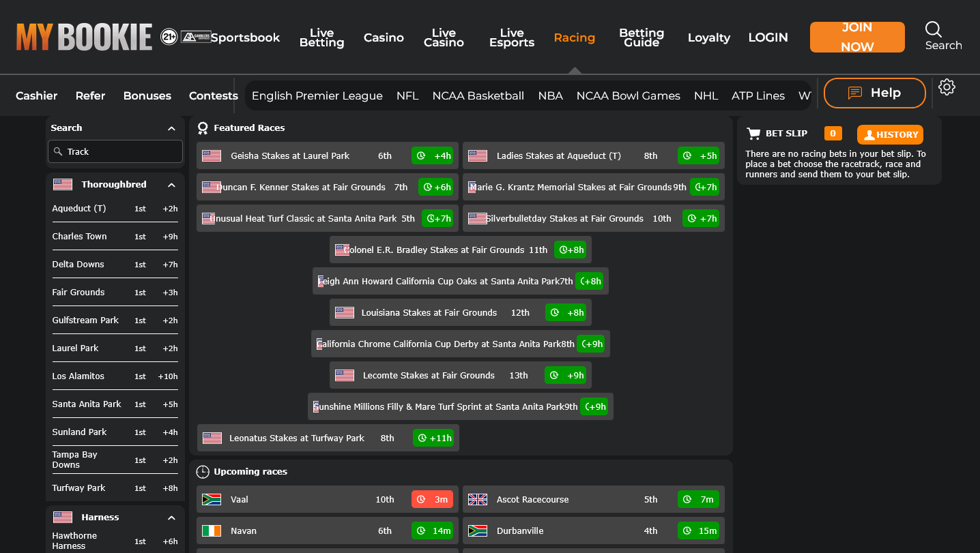Screen dimensions: 980x553
Task: Open Silverbulletday Stakes at Fair Grounds race
Action: pyautogui.click(x=594, y=219)
